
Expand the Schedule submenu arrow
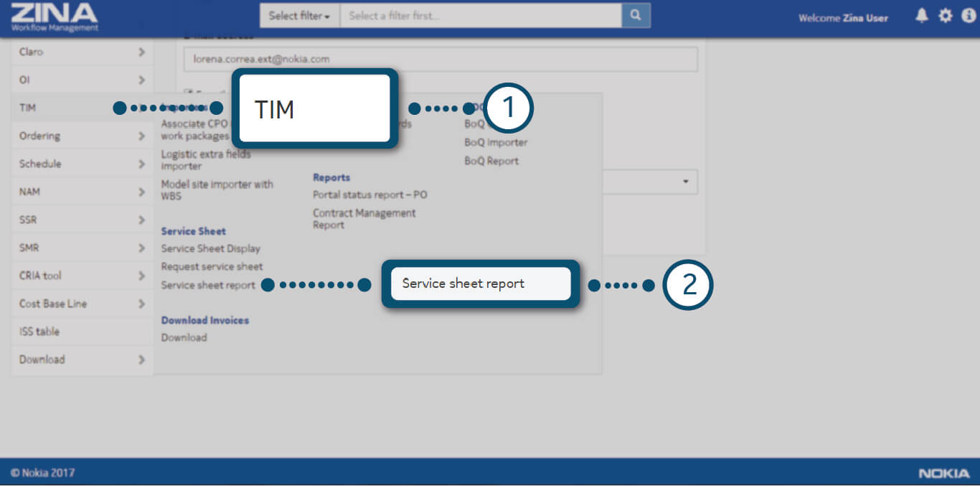pyautogui.click(x=141, y=164)
